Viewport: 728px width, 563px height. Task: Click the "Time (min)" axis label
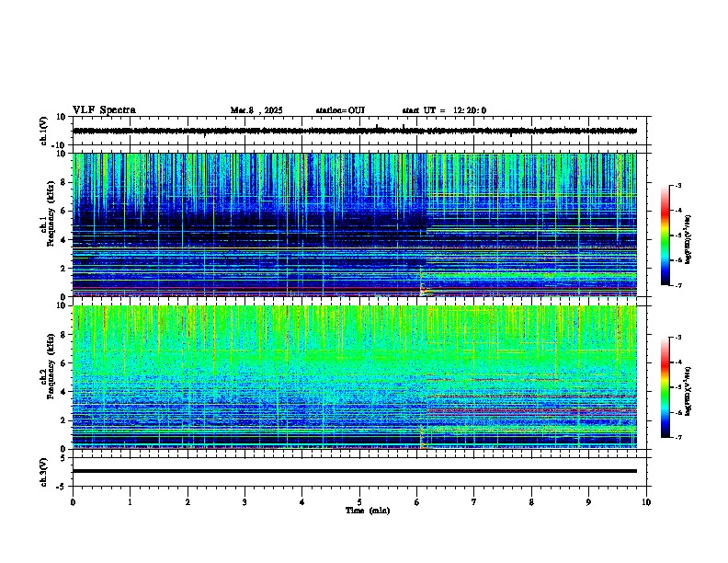pos(368,511)
